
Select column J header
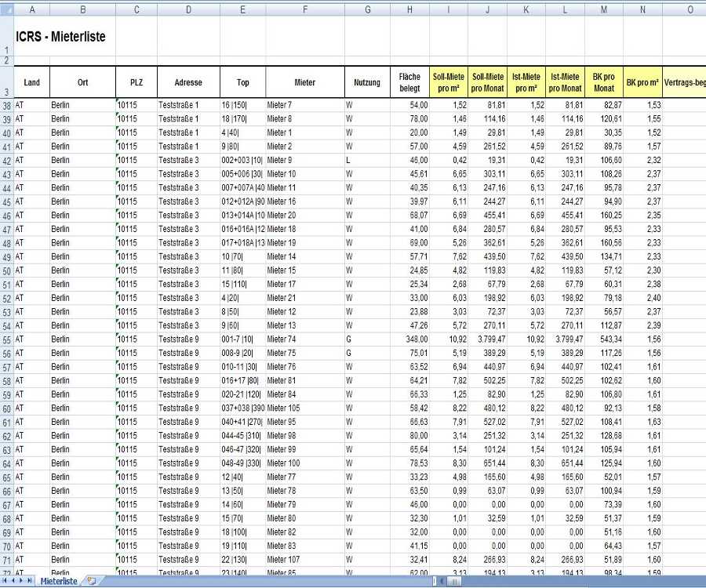point(487,9)
